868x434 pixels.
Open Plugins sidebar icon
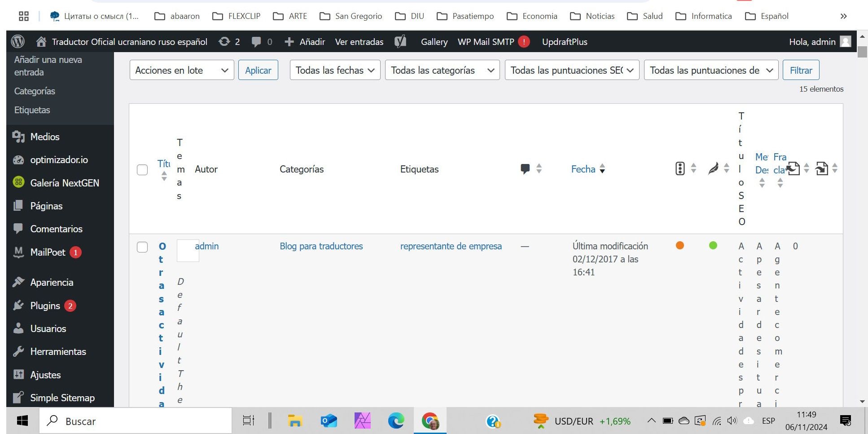click(x=18, y=306)
